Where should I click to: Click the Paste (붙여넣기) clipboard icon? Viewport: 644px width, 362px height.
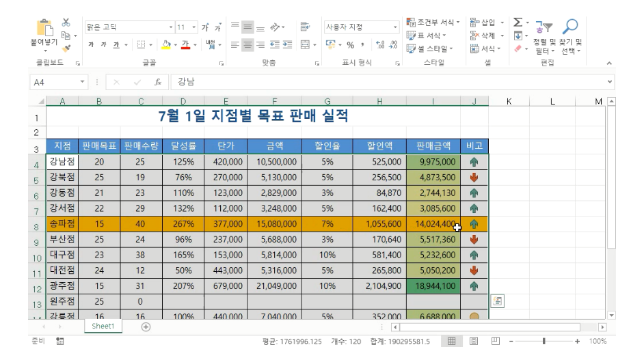[44, 28]
